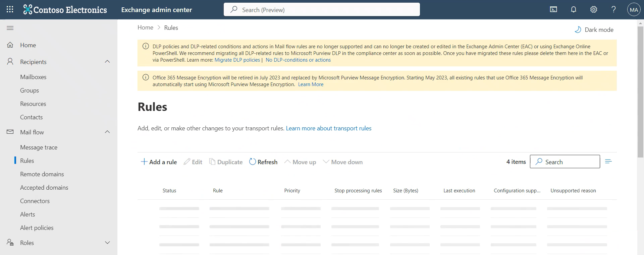Open Cloud Shell terminal icon in header
Image resolution: width=644 pixels, height=255 pixels.
[553, 9]
